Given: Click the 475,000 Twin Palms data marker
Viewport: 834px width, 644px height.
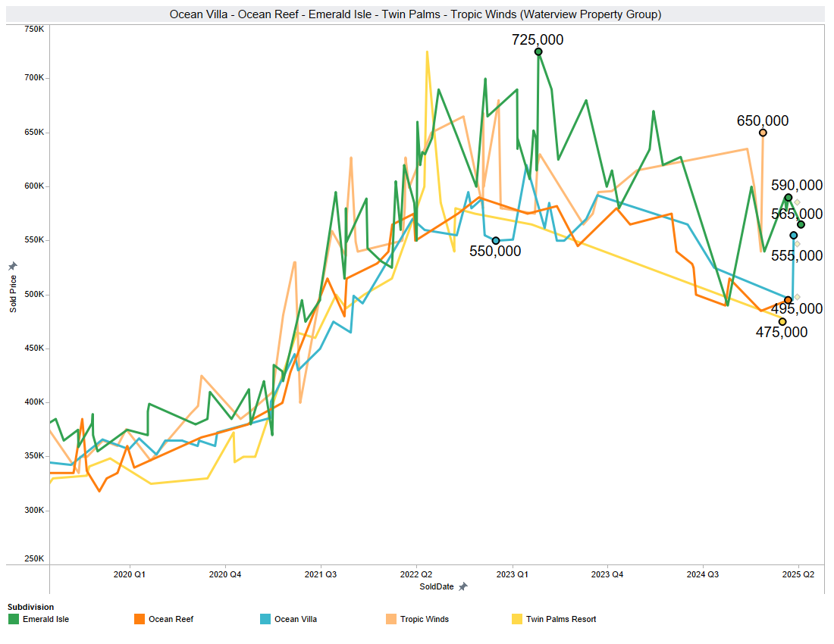Looking at the screenshot, I should 782,322.
